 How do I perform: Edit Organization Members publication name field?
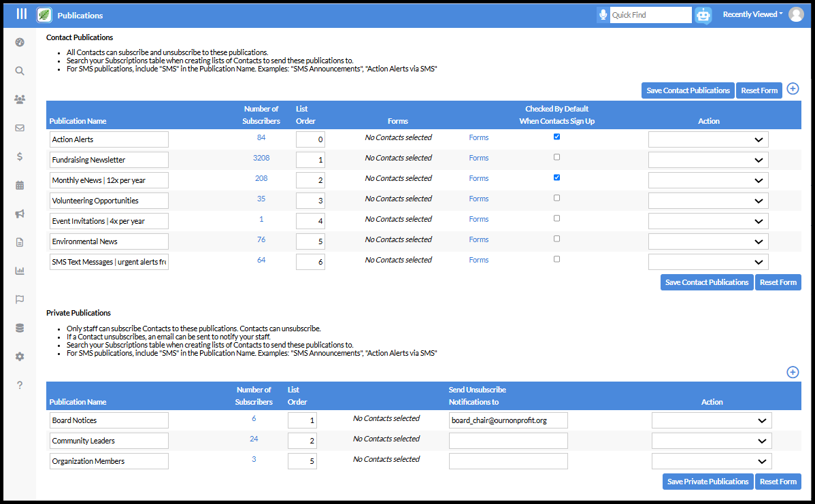click(x=109, y=461)
